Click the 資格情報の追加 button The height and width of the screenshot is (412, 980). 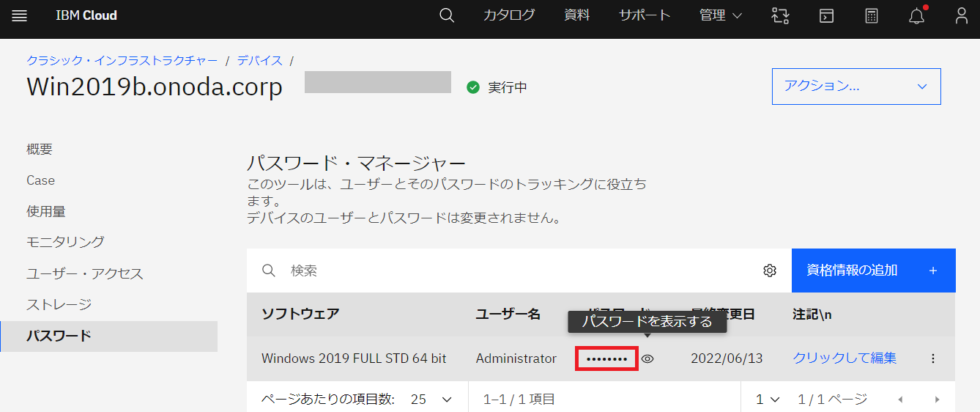tap(874, 271)
